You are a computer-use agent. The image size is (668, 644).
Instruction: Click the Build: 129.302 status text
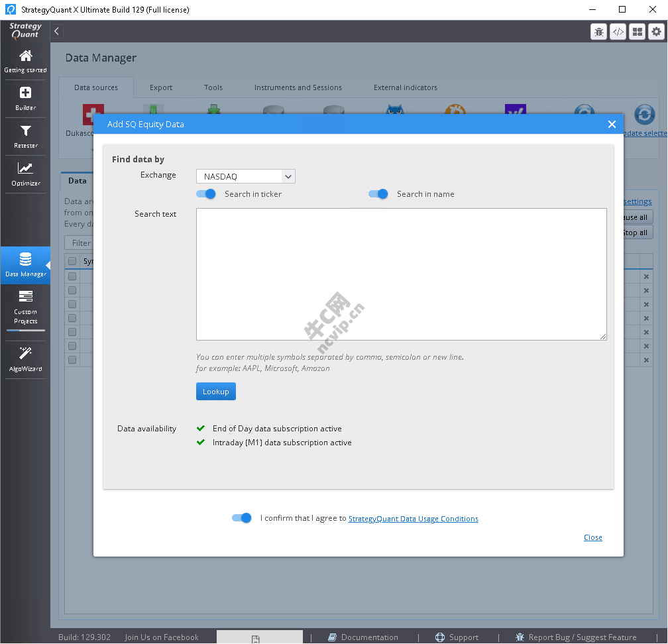tap(84, 637)
